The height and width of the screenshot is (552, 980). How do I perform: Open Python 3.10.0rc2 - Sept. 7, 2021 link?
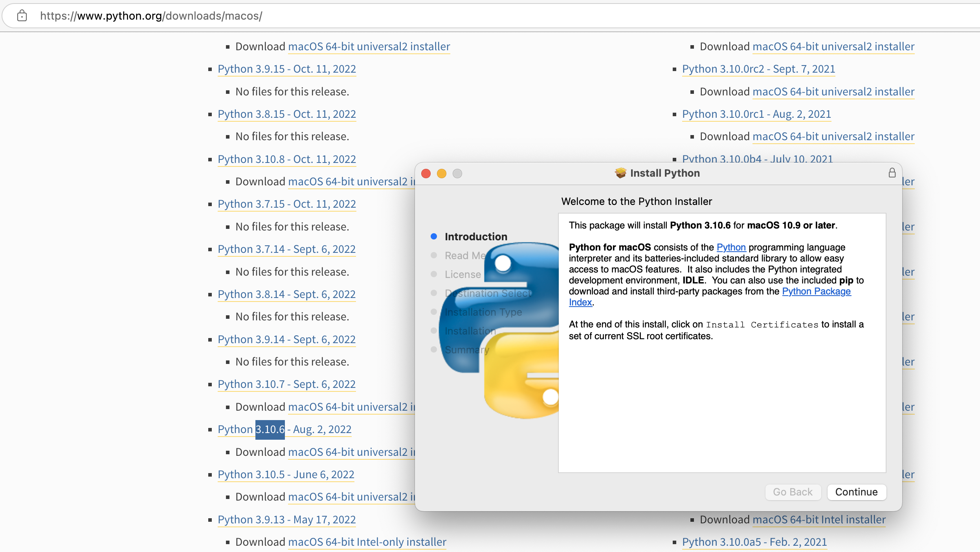pyautogui.click(x=758, y=69)
